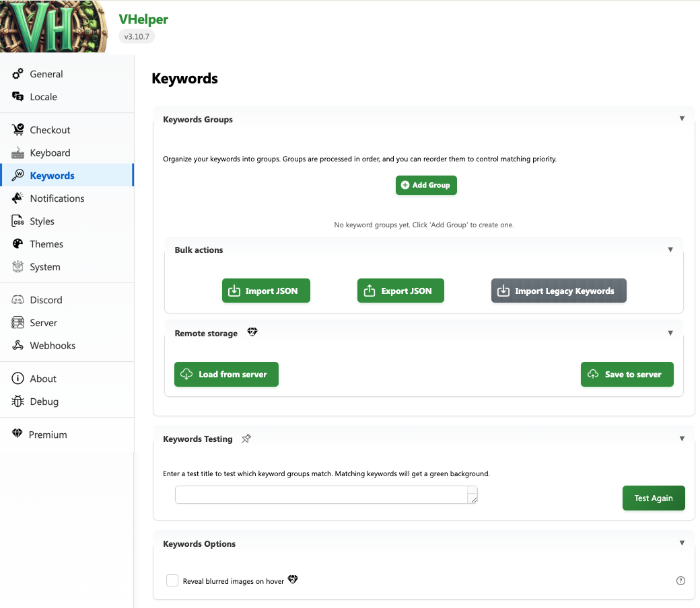This screenshot has height=608, width=700.
Task: Switch to the Checkout section
Action: 50,130
